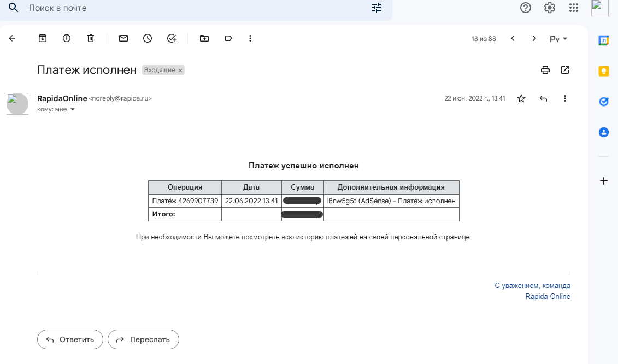The height and width of the screenshot is (364, 618).
Task: Report this message as spam
Action: [67, 38]
